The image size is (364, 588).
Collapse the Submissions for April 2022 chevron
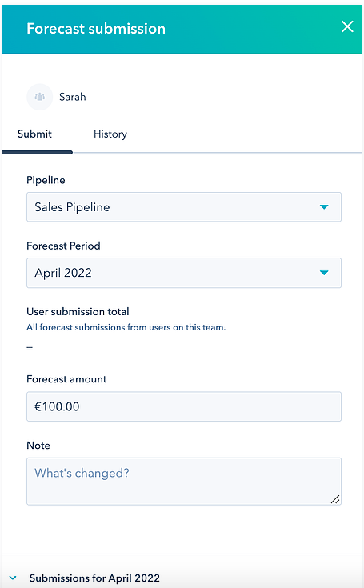pyautogui.click(x=13, y=578)
